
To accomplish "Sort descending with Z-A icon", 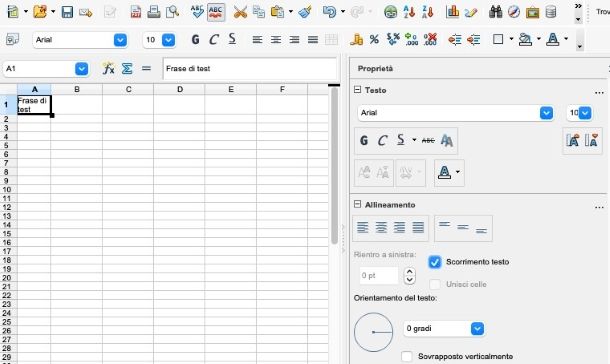I will pyautogui.click(x=428, y=12).
